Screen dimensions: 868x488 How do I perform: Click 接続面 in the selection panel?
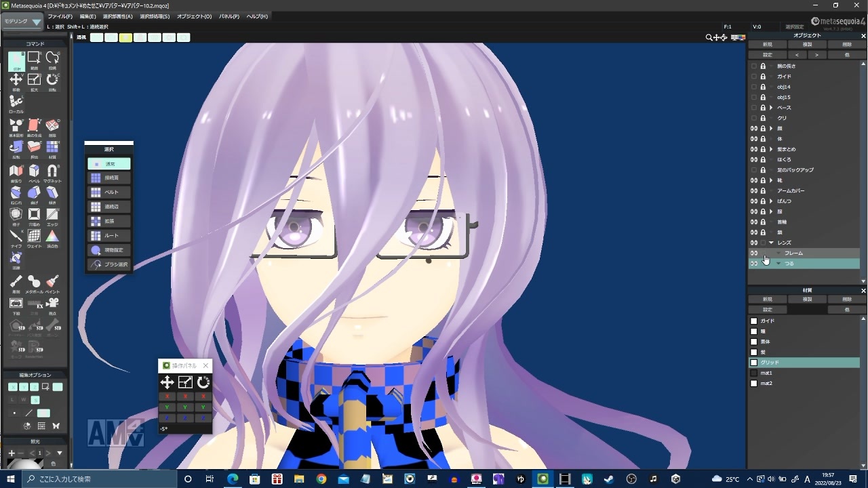(108, 178)
